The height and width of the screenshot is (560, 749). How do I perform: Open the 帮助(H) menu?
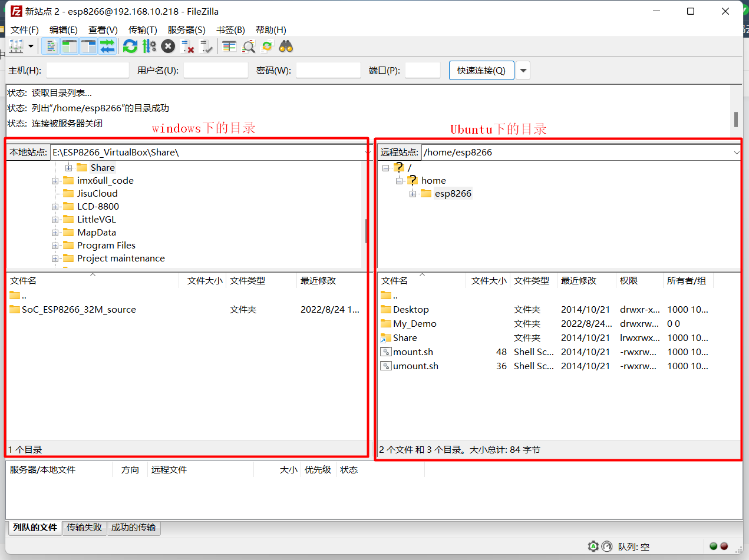271,30
